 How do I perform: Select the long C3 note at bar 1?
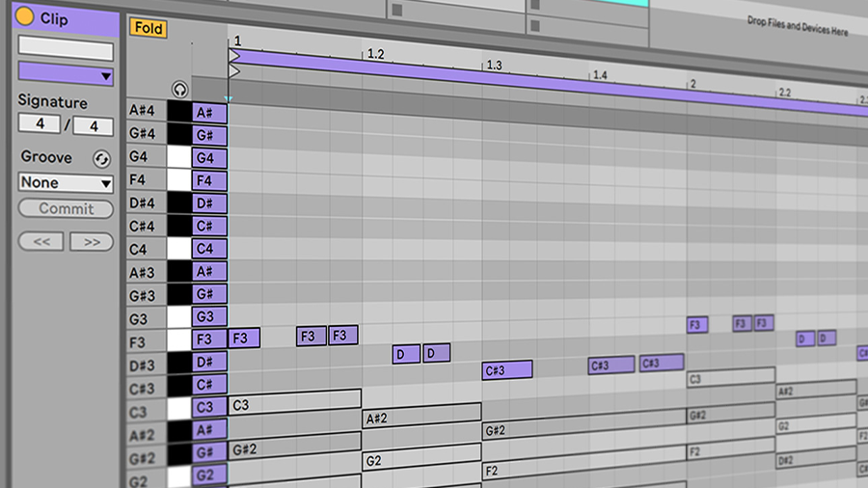click(295, 402)
